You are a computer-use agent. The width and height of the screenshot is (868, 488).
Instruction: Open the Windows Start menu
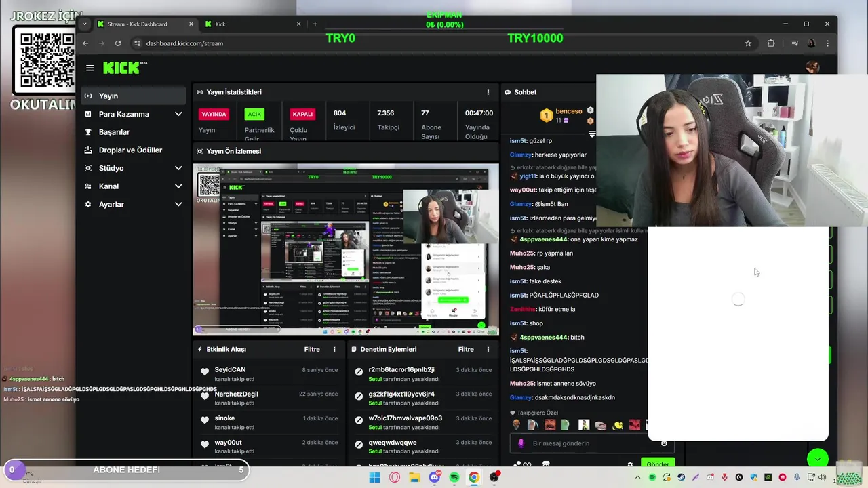pyautogui.click(x=374, y=478)
